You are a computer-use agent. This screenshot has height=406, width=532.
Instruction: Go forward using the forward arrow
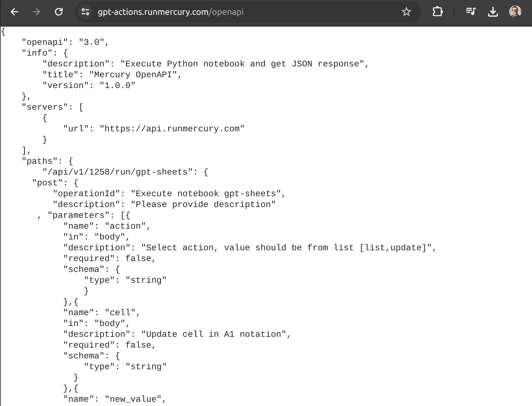(x=36, y=12)
